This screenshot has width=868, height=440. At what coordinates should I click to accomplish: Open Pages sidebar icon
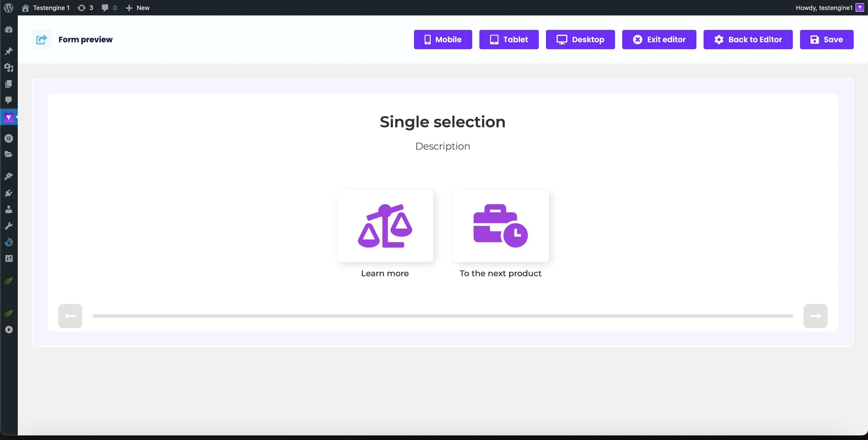coord(9,84)
